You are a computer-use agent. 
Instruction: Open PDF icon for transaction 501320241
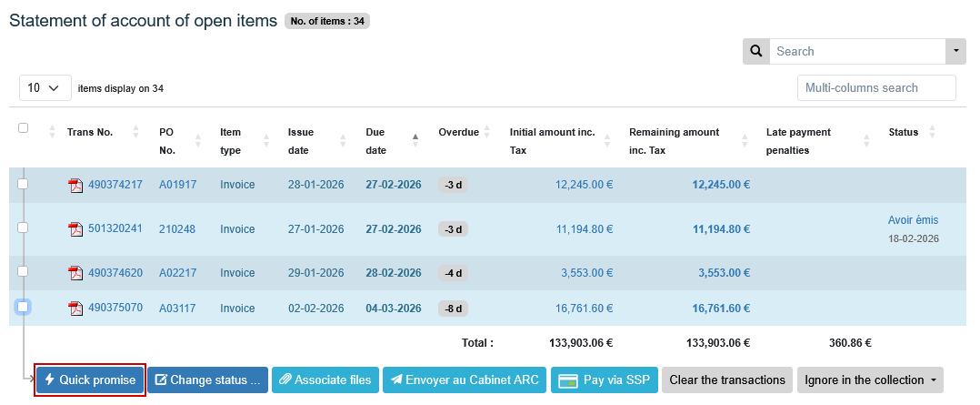pos(75,228)
